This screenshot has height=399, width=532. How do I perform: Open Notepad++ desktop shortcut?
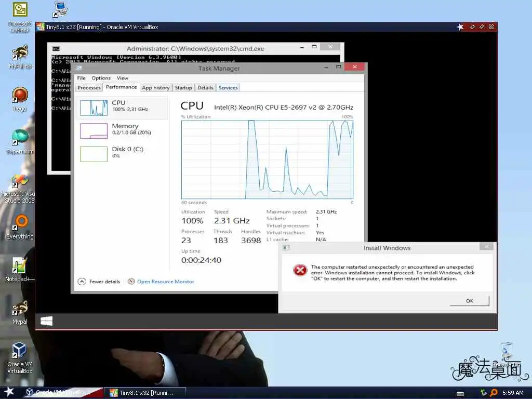click(20, 270)
